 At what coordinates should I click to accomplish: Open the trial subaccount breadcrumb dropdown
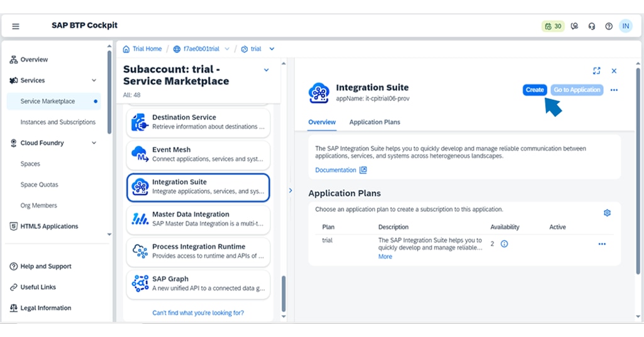coord(272,49)
